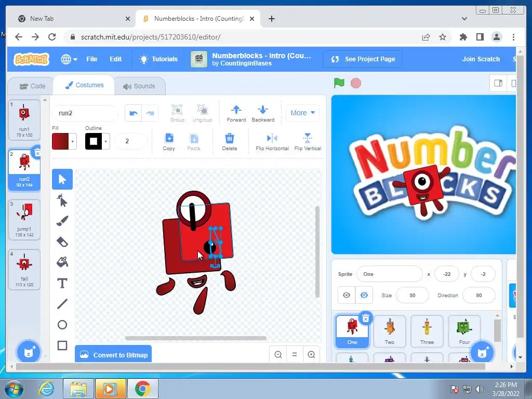The width and height of the screenshot is (532, 399).
Task: Click See Project Page button
Action: click(x=363, y=59)
